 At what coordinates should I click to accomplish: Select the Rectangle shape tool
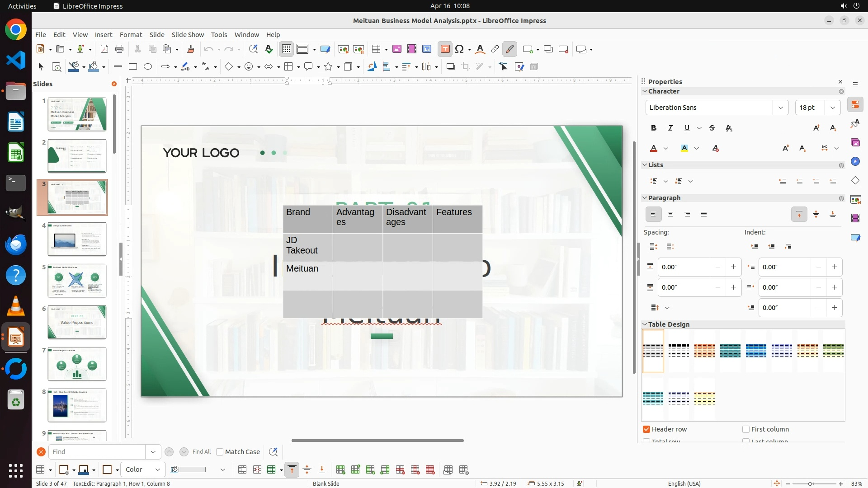[x=133, y=67]
